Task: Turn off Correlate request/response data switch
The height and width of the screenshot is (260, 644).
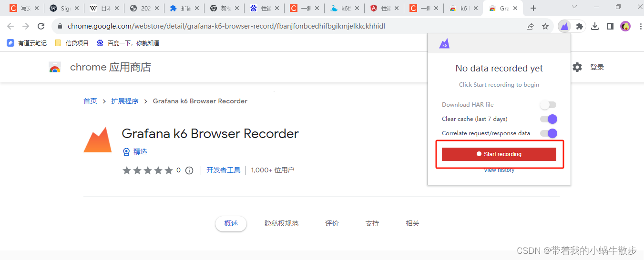Action: 549,133
